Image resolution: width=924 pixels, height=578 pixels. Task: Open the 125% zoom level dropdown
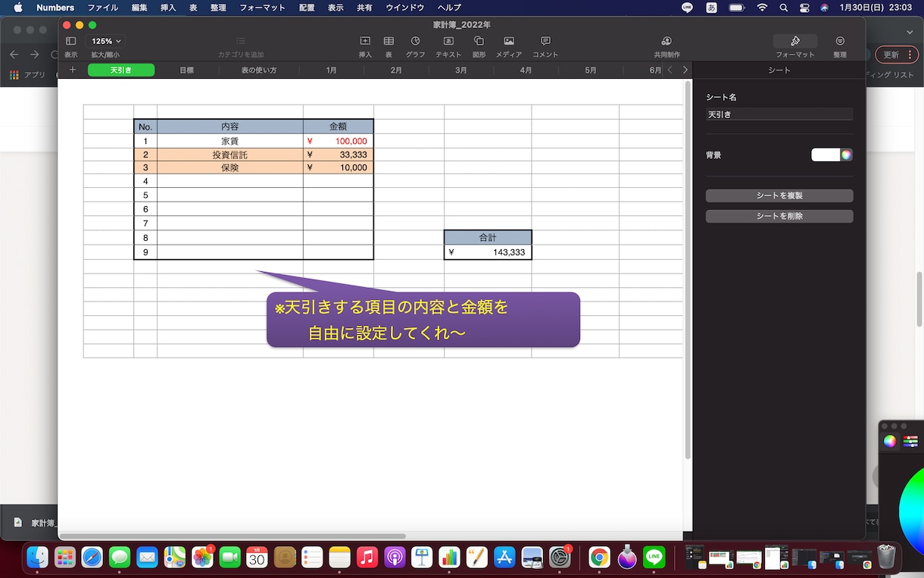point(107,41)
